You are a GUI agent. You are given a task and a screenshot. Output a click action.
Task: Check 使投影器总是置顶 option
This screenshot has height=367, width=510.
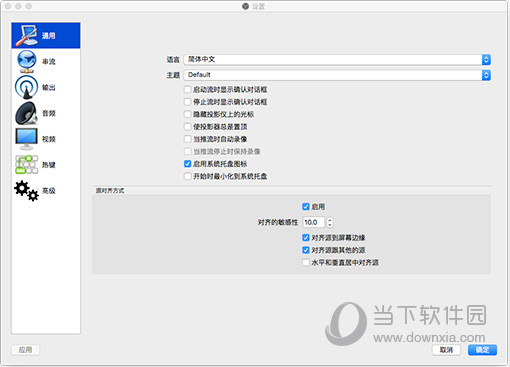[x=188, y=127]
